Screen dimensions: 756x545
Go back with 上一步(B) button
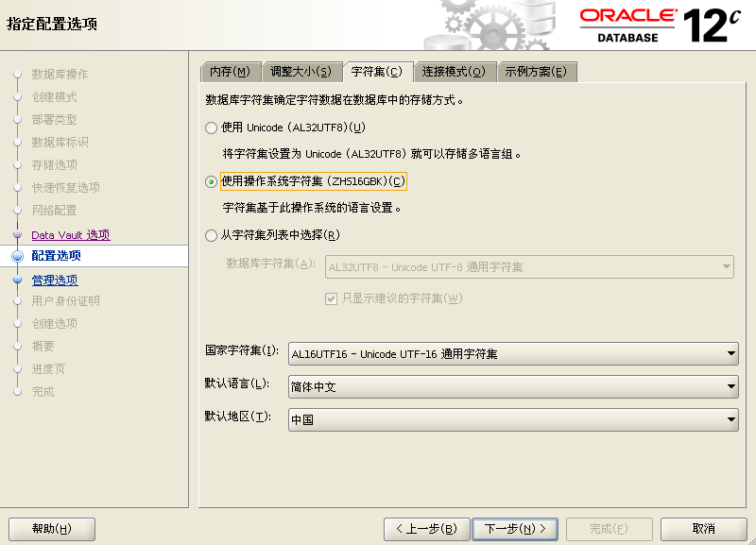[x=427, y=529]
